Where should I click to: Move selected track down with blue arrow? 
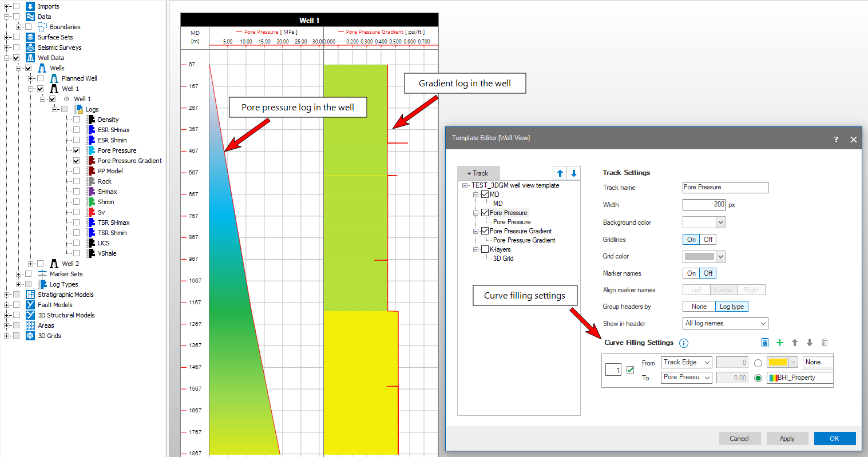click(573, 173)
